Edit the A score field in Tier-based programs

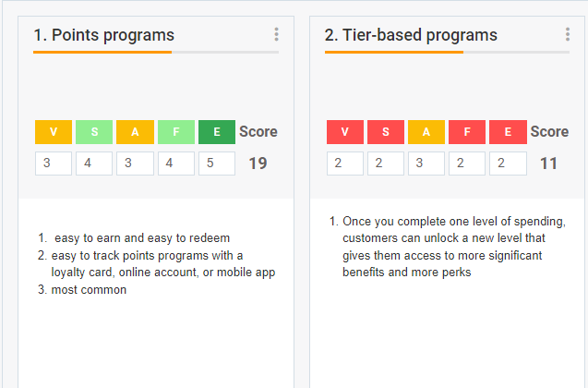[426, 164]
